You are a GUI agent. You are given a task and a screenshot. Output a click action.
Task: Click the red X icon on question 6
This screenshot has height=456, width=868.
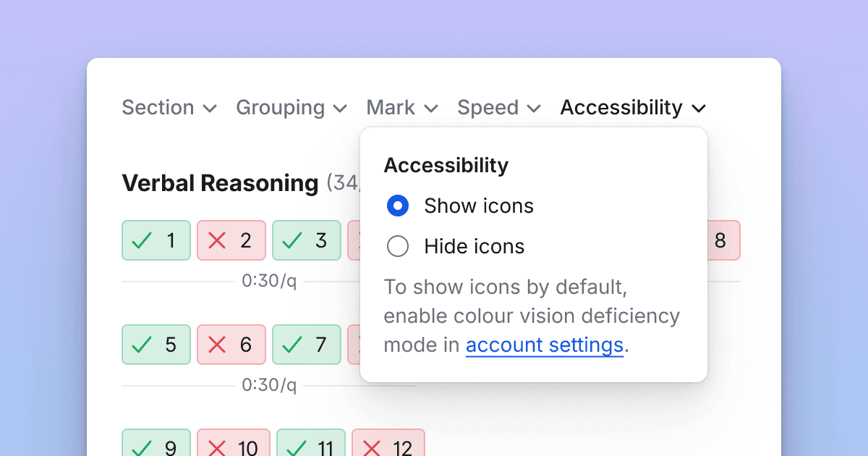[218, 345]
